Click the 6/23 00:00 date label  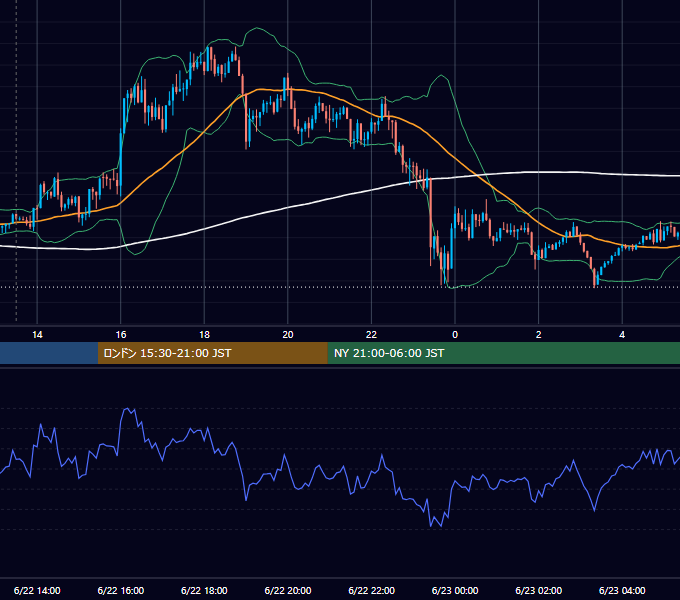click(x=455, y=590)
